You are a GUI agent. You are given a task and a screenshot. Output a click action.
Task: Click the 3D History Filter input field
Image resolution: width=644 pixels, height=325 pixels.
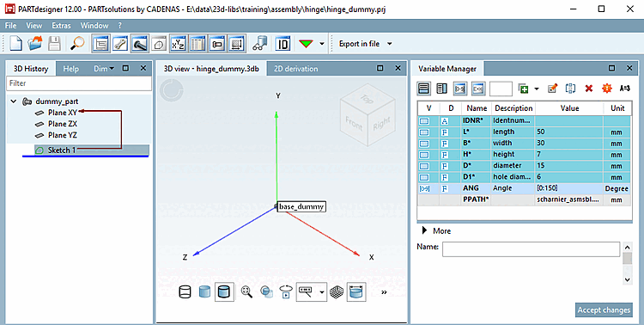coord(79,83)
